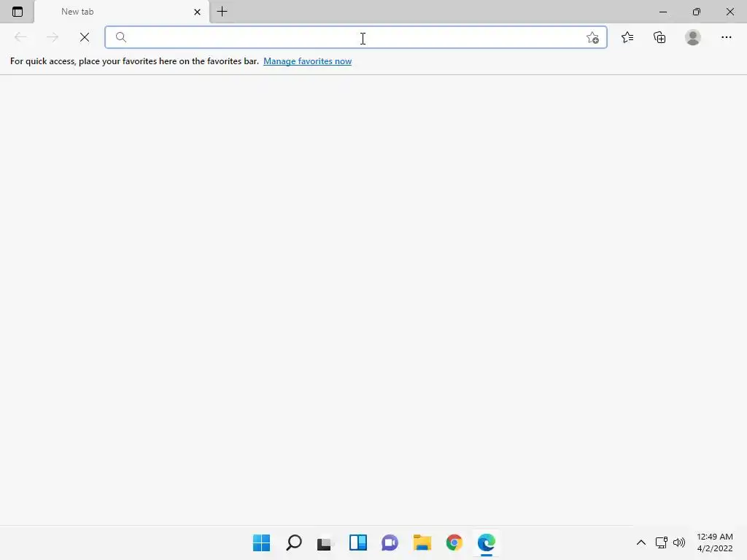The image size is (747, 560).
Task: Select Microsoft Edge on the taskbar
Action: coord(487,542)
